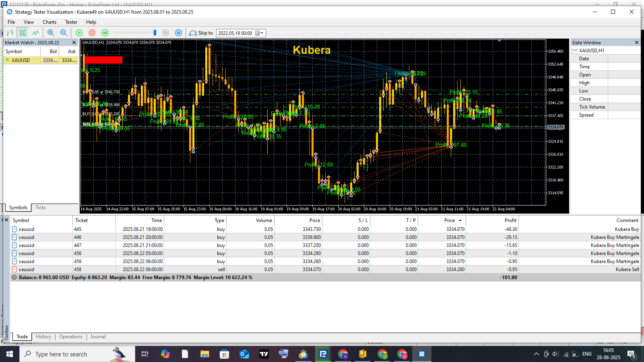
Task: Stop the visual testing
Action: (x=92, y=33)
